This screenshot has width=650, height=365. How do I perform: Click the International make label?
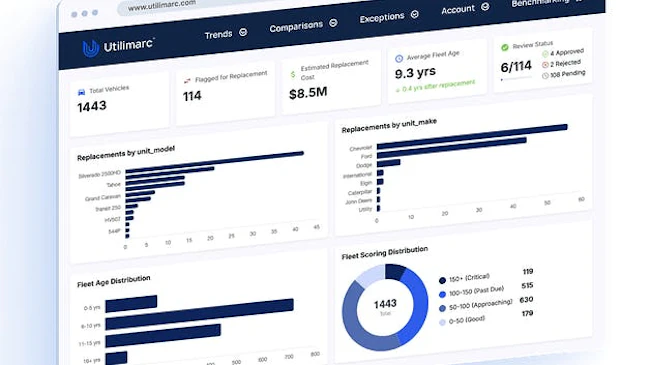[x=357, y=175]
